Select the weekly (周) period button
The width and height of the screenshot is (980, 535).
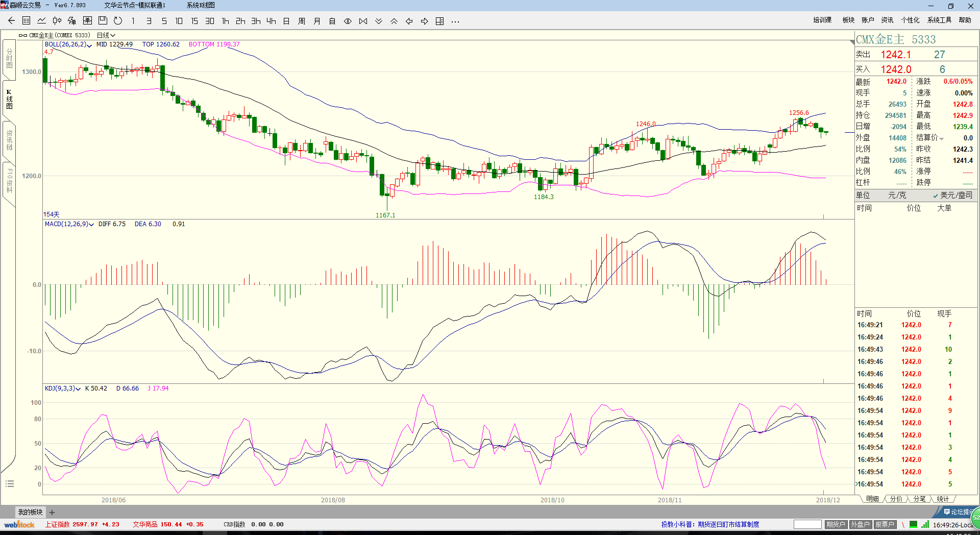click(302, 21)
